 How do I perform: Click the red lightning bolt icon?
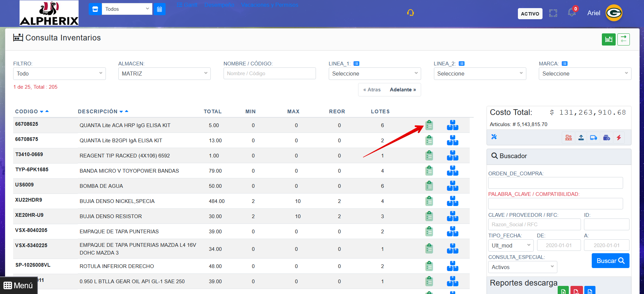(619, 138)
